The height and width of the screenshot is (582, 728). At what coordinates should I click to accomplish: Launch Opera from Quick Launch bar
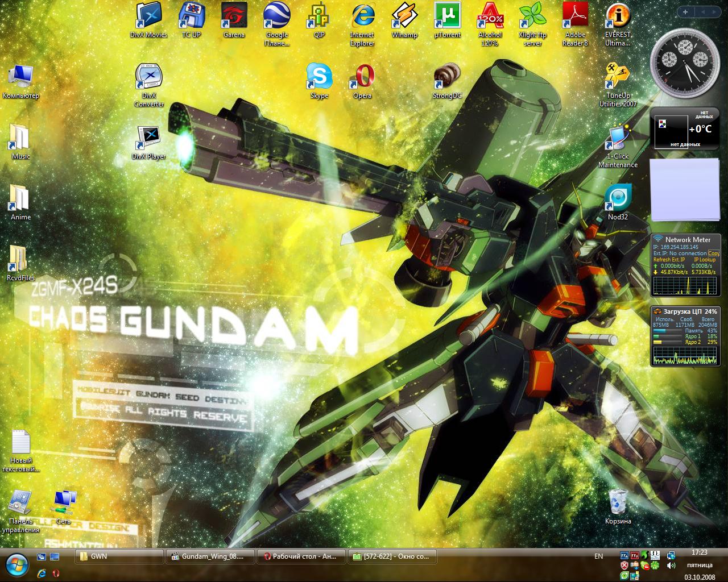[55, 573]
